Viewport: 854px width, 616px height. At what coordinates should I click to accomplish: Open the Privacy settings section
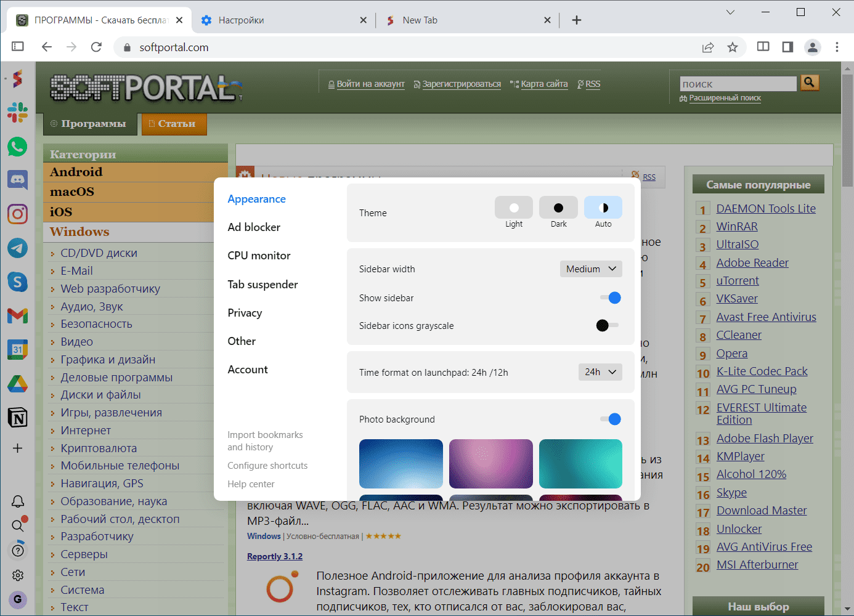click(245, 313)
